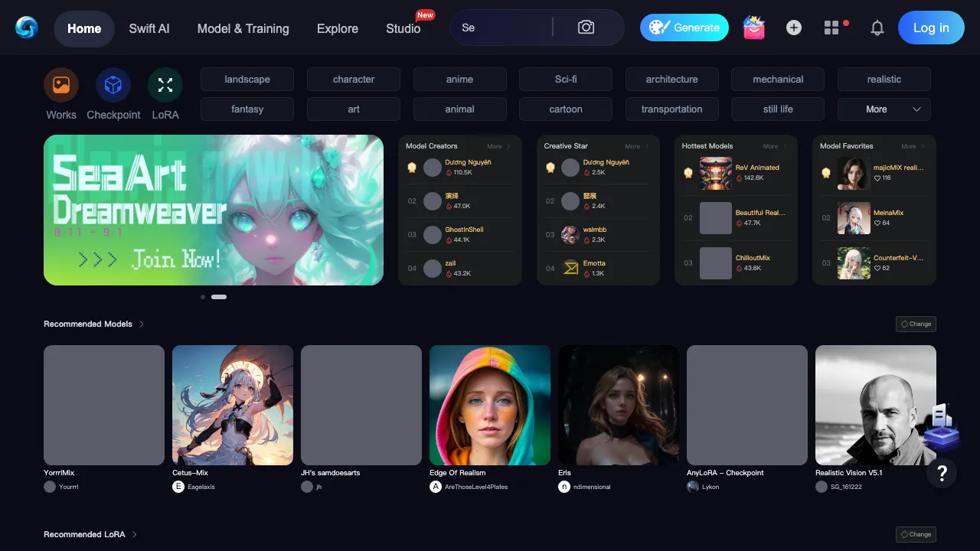The width and height of the screenshot is (980, 551).
Task: Open Studio tab
Action: click(403, 28)
